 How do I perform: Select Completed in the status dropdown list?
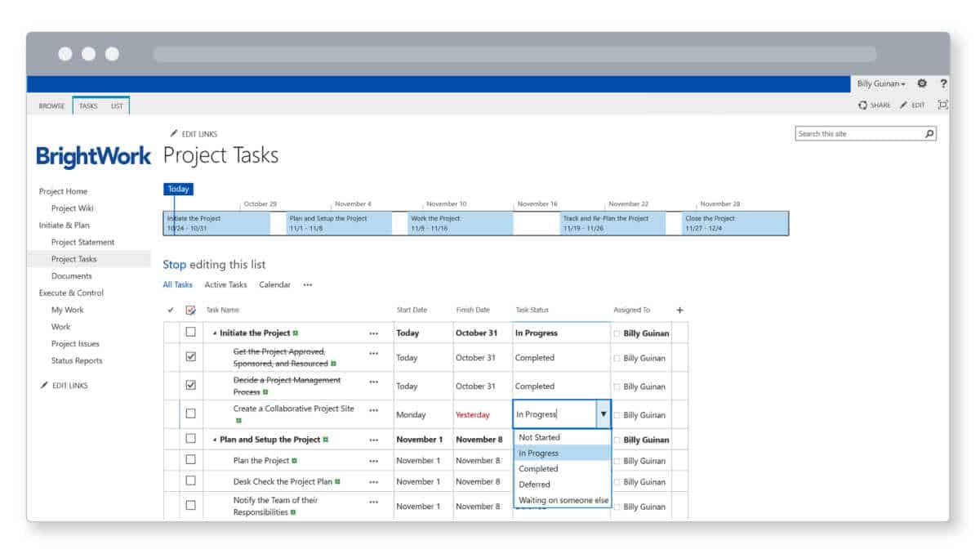[x=563, y=468]
